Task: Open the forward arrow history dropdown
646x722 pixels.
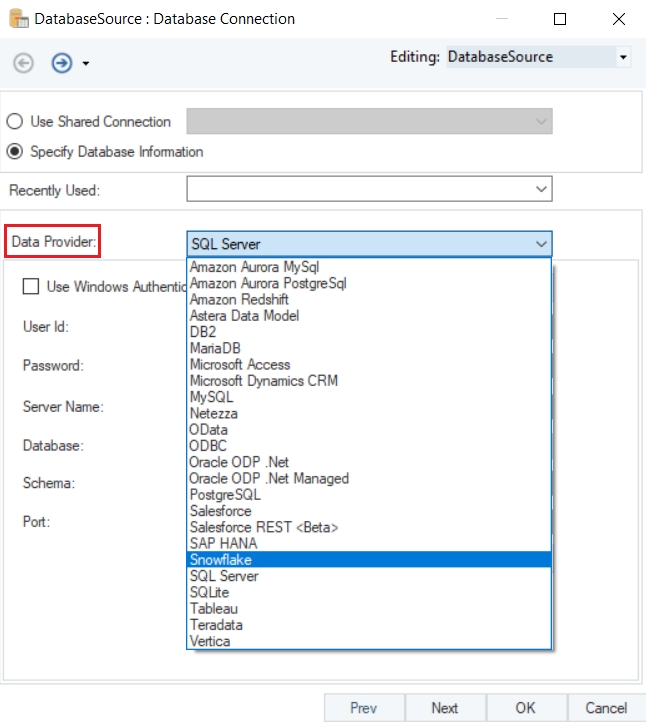Action: click(x=86, y=64)
